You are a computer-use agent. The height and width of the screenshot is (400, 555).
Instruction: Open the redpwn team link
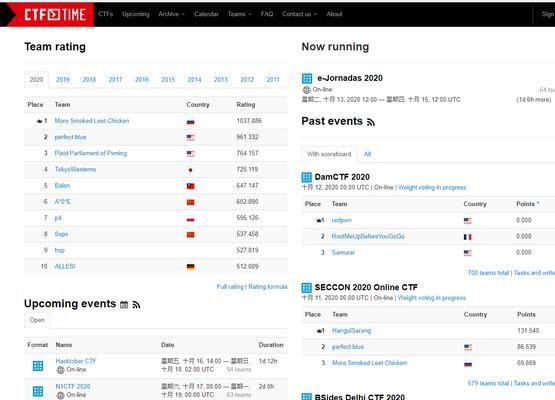click(x=342, y=221)
